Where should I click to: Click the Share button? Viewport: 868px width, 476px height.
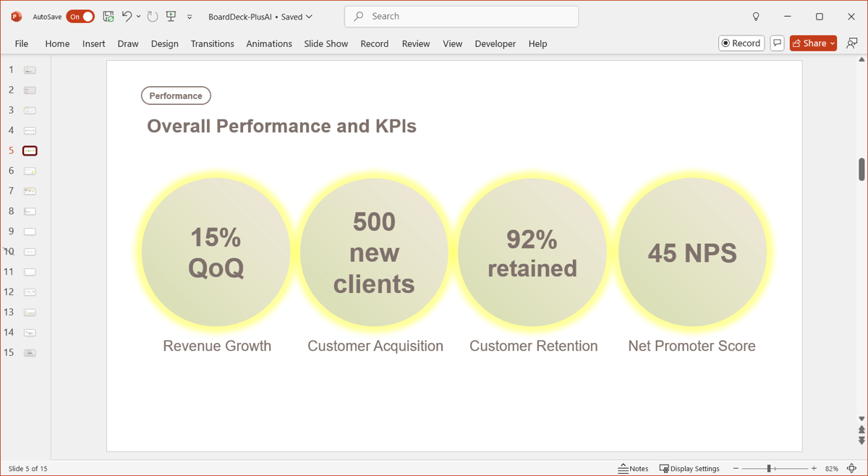(x=813, y=43)
